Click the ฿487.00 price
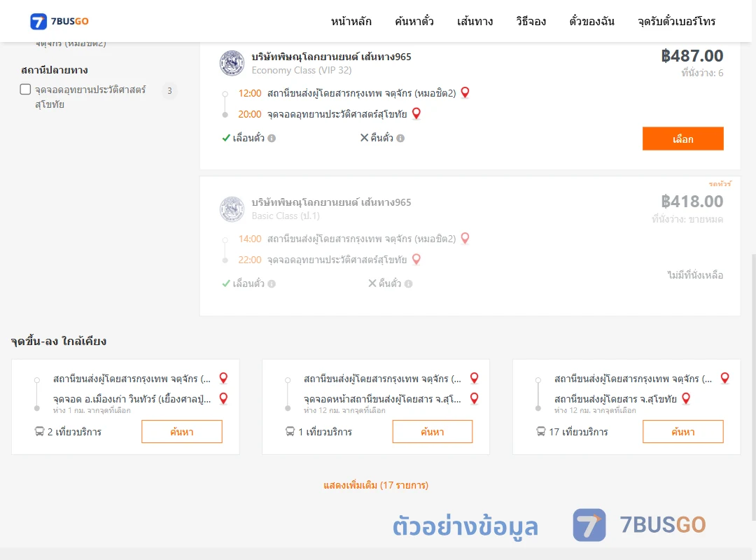The height and width of the screenshot is (560, 756). tap(692, 56)
